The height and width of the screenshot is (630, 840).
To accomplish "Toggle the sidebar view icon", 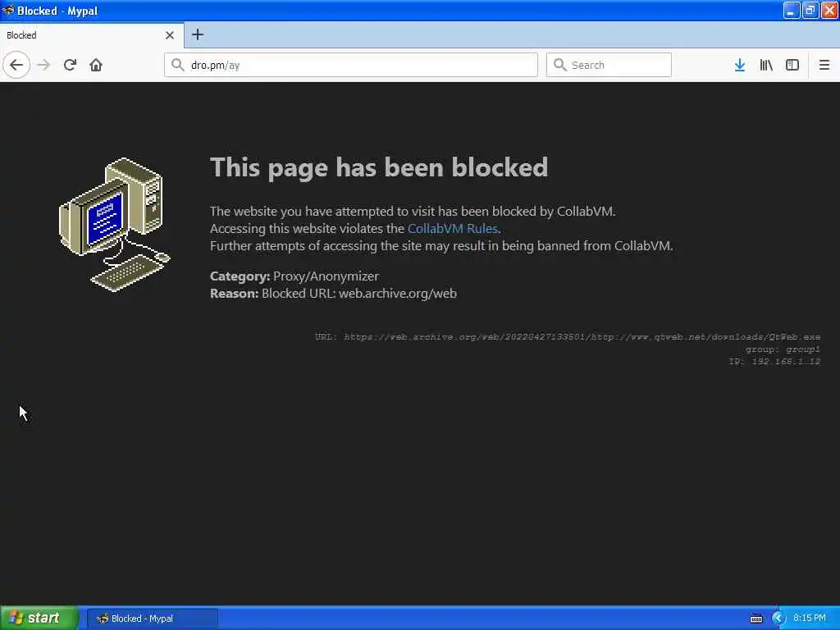I will point(792,65).
